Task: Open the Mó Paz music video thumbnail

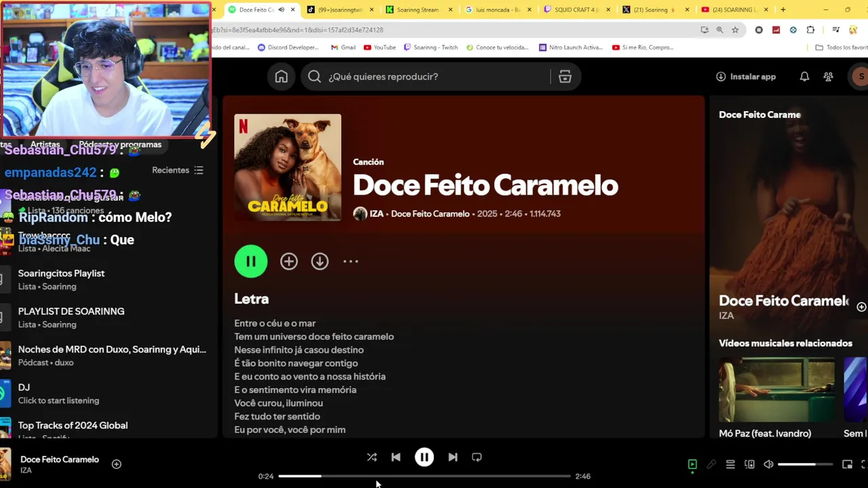Action: pos(776,390)
